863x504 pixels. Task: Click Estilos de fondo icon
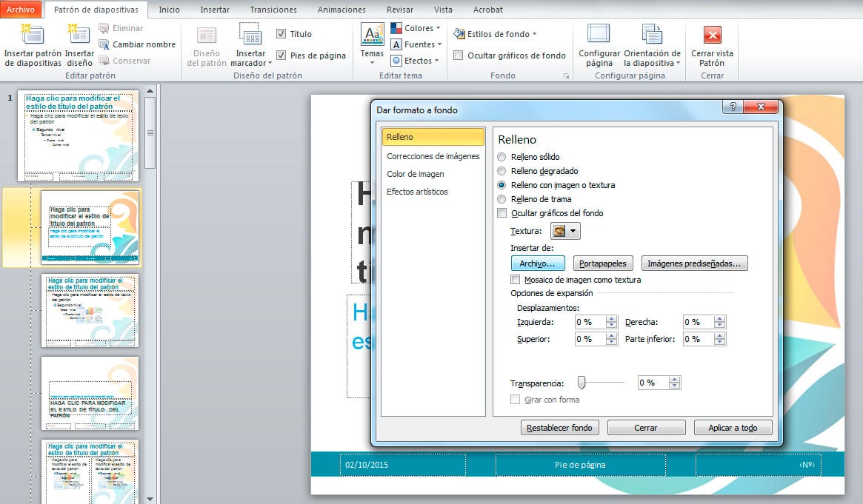click(x=459, y=34)
